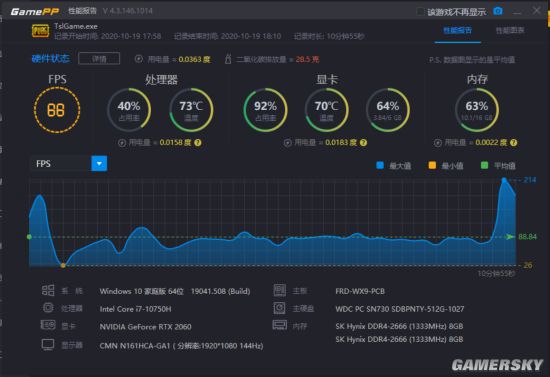Click the help question mark beside 0.0022度
The image size is (550, 377).
point(514,143)
